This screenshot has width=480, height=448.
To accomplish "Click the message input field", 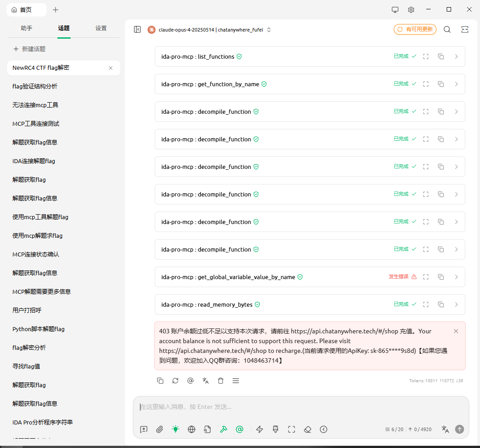I will (x=300, y=407).
